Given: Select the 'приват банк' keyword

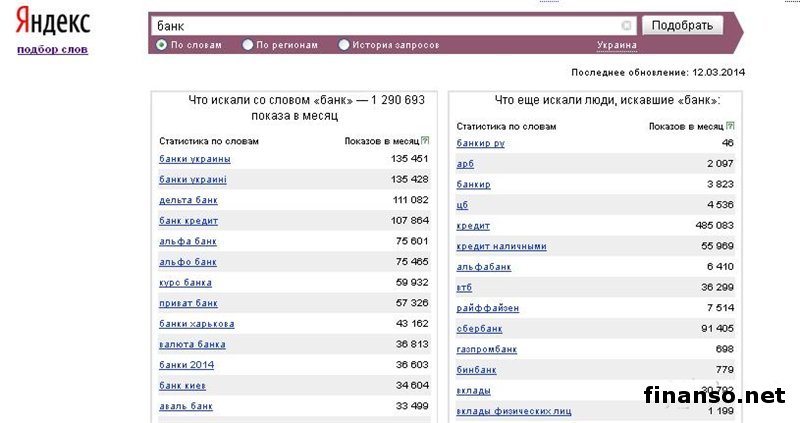Looking at the screenshot, I should point(188,303).
